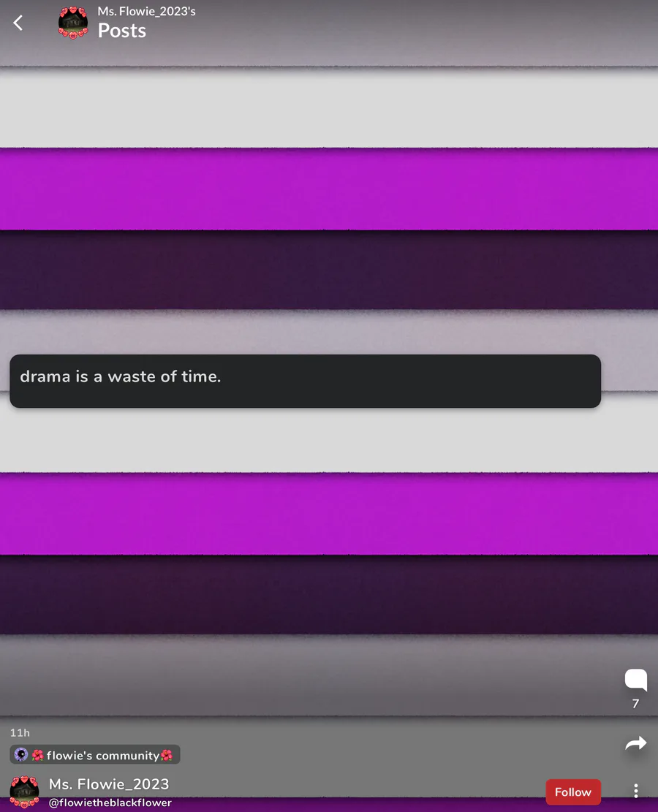Open the header avatar of Ms. Flowie_2023
Screen dimensions: 658x812
click(x=73, y=23)
